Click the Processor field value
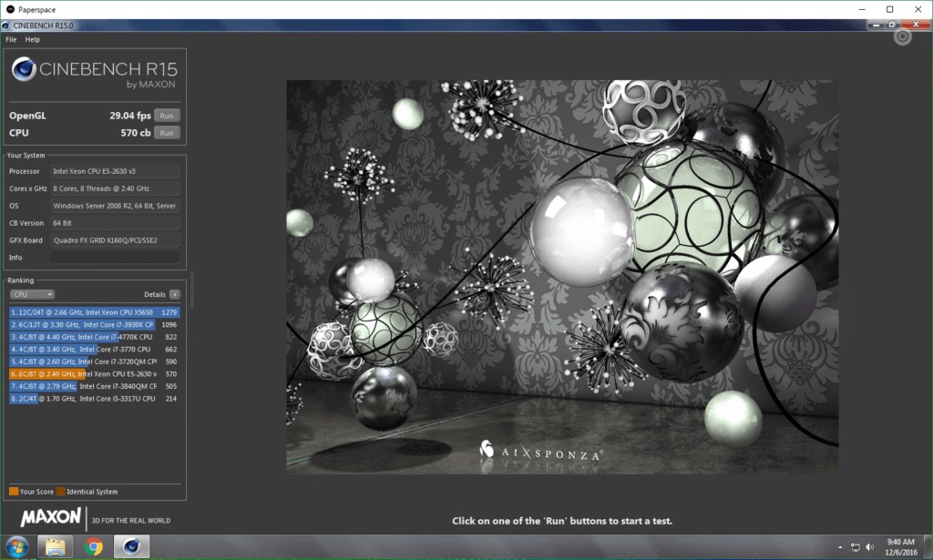 pos(115,171)
